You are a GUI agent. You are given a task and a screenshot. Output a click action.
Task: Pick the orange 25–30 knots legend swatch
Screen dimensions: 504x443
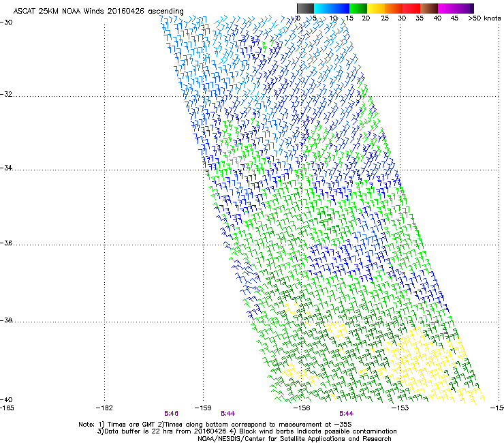[394, 8]
